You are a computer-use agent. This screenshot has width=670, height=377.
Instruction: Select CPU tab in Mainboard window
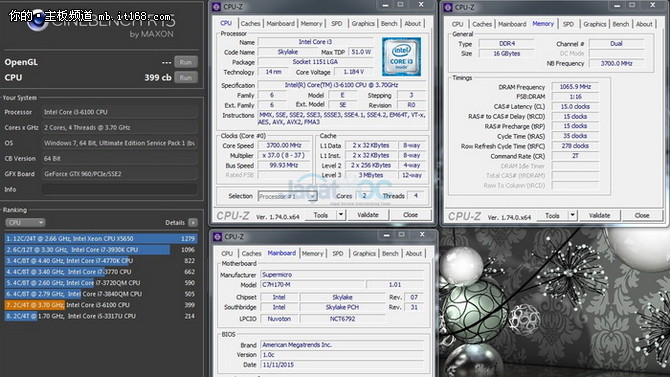click(227, 253)
